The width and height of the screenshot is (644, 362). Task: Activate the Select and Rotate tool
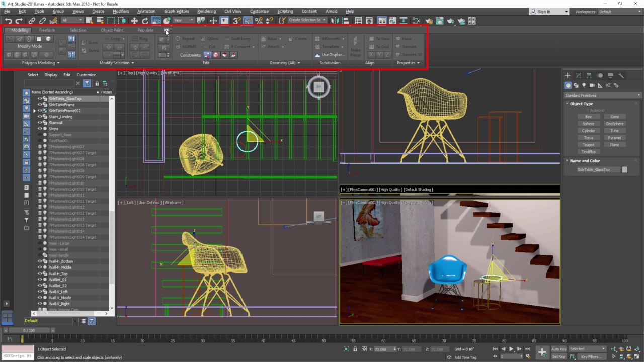(x=145, y=21)
